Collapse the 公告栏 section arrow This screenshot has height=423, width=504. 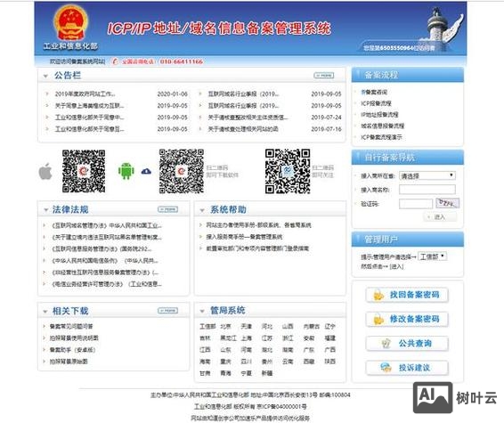click(45, 77)
